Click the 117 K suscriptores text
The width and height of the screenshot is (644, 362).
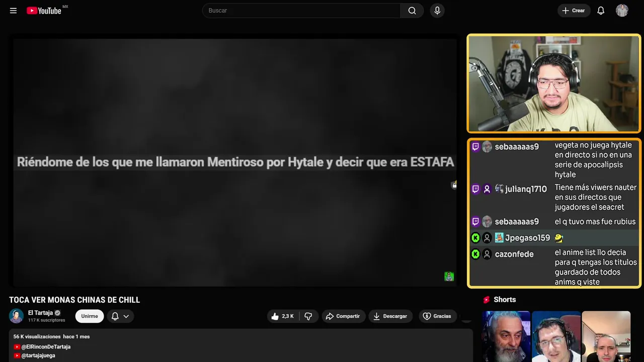click(x=47, y=320)
